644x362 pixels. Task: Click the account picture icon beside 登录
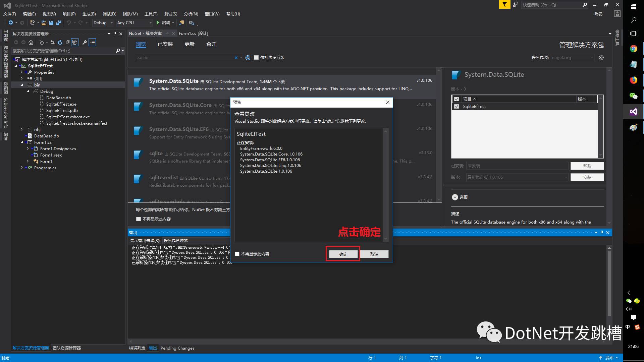pyautogui.click(x=617, y=14)
